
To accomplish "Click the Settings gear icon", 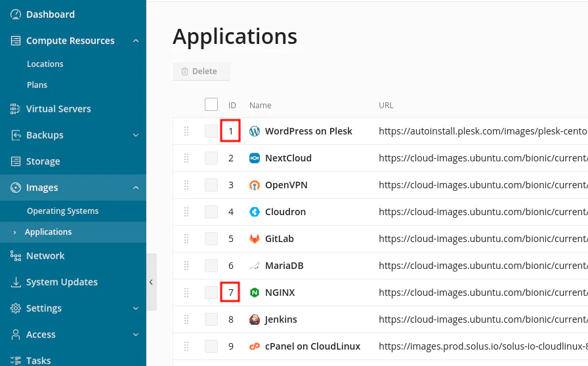I will 16,308.
